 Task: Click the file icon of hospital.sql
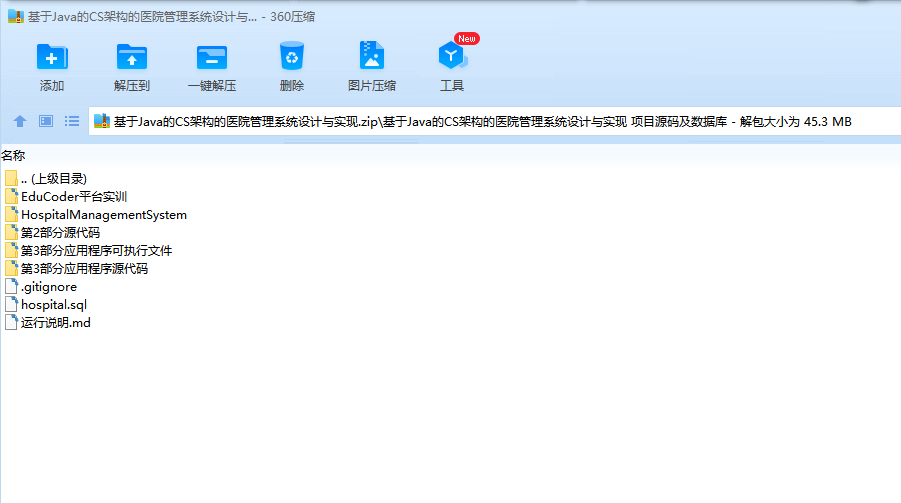[x=11, y=305]
